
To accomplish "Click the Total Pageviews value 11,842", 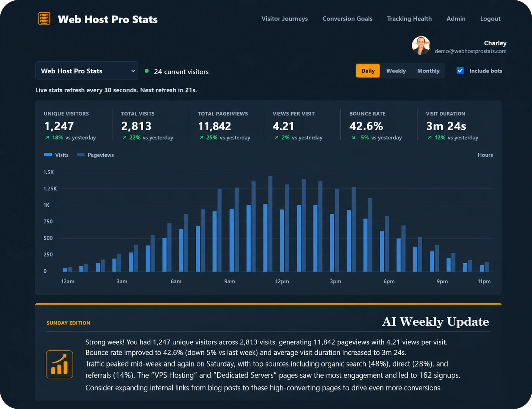I will pos(214,126).
